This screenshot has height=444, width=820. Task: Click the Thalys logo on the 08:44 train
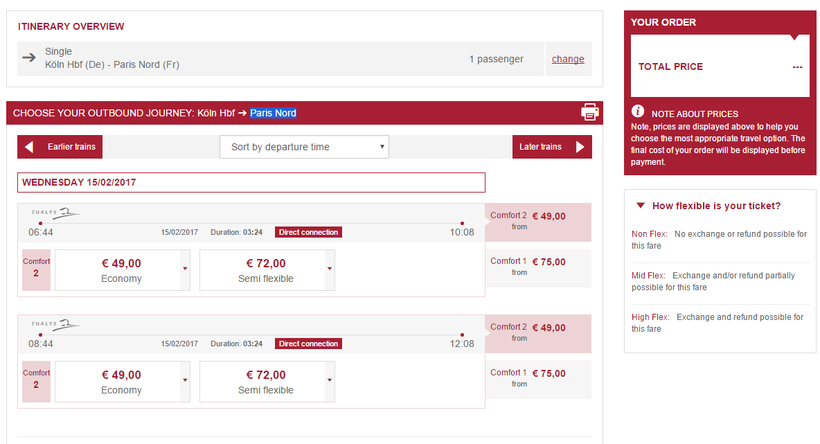(x=52, y=324)
